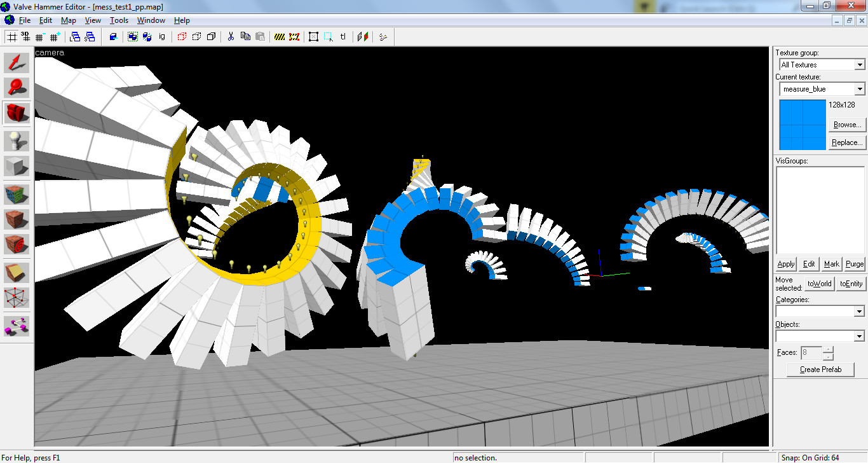The image size is (868, 463).
Task: Open the Current texture dropdown
Action: click(860, 88)
